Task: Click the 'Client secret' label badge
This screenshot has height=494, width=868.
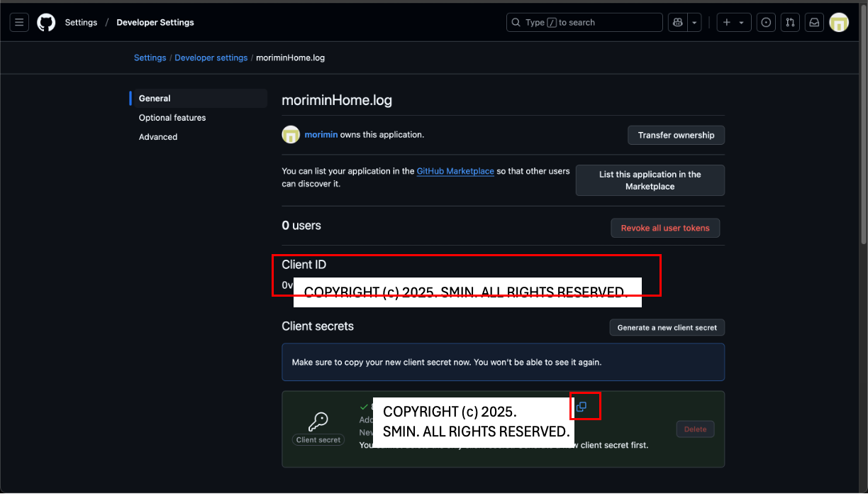Action: pyautogui.click(x=318, y=440)
